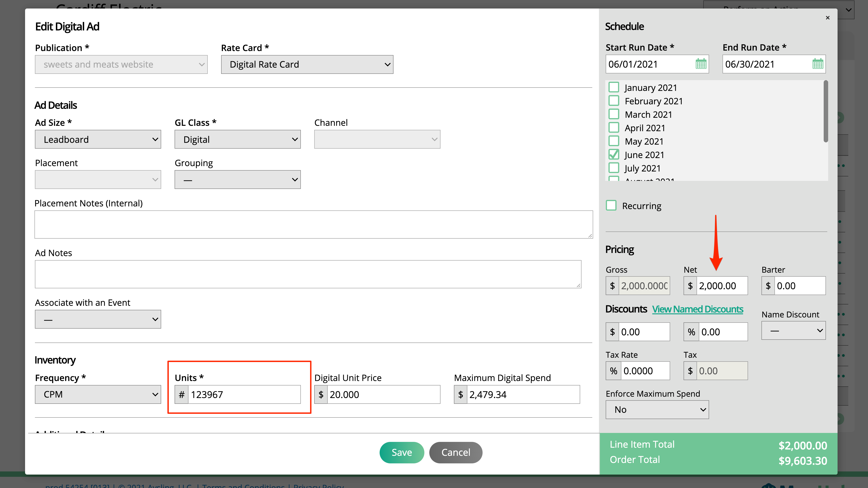Click the Order Total amount $9,603.30
868x488 pixels.
click(x=803, y=461)
